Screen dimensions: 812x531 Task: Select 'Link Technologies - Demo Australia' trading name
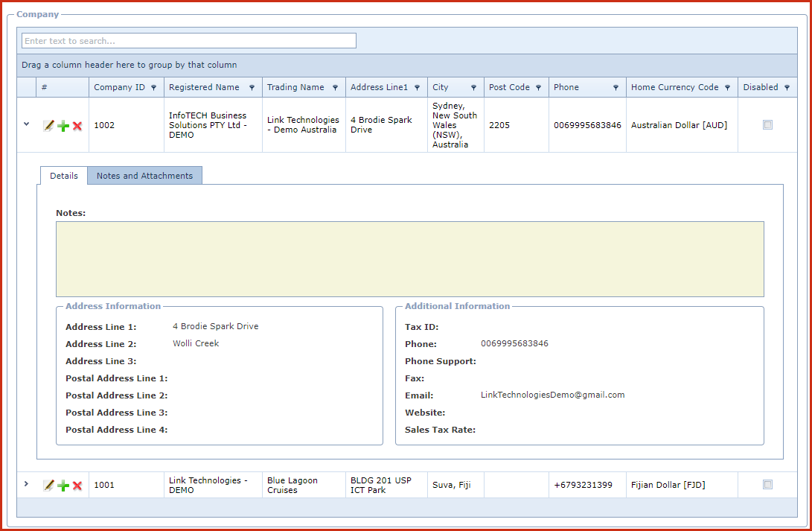coord(304,125)
